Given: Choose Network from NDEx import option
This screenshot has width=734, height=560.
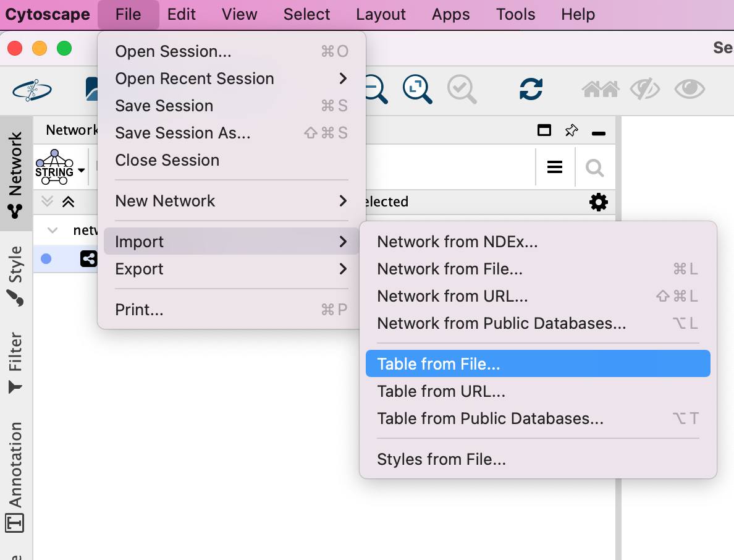Looking at the screenshot, I should tap(457, 242).
